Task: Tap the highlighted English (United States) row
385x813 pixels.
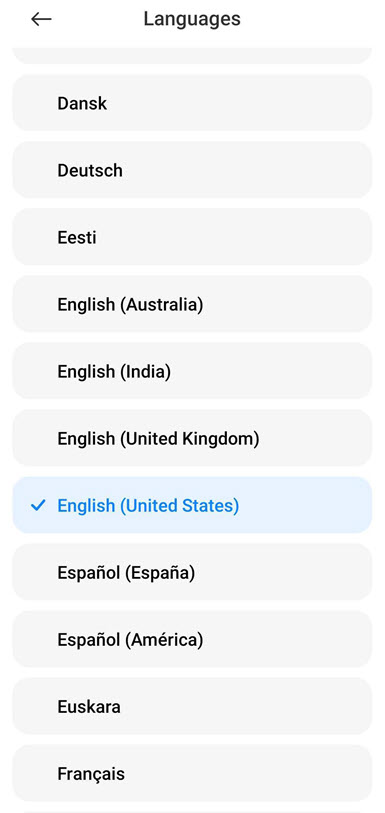Action: 192,506
